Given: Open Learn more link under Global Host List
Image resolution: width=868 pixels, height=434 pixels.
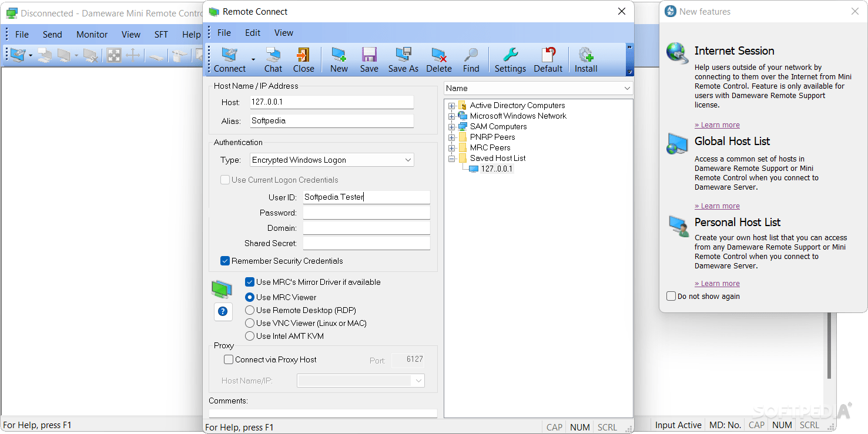Looking at the screenshot, I should tap(717, 206).
